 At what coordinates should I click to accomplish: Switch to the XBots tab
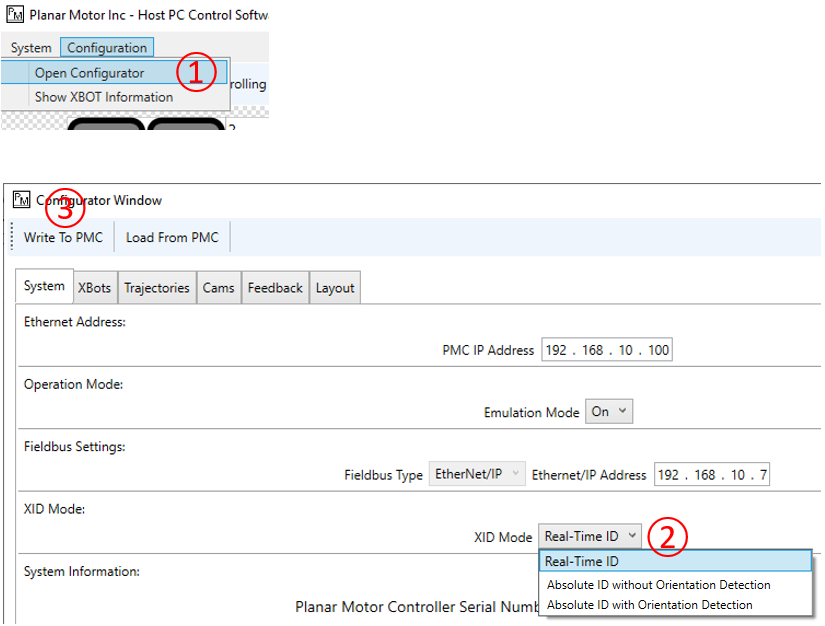point(94,288)
